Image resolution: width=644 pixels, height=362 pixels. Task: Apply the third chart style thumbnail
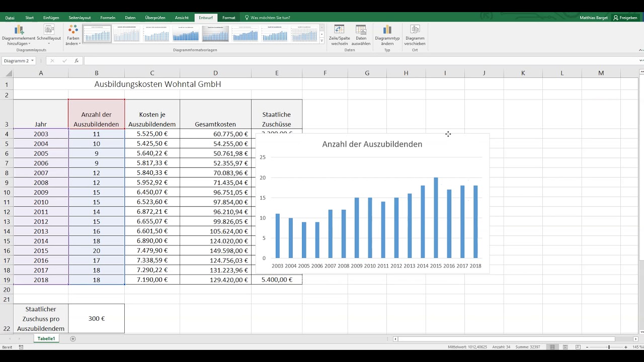tap(156, 34)
